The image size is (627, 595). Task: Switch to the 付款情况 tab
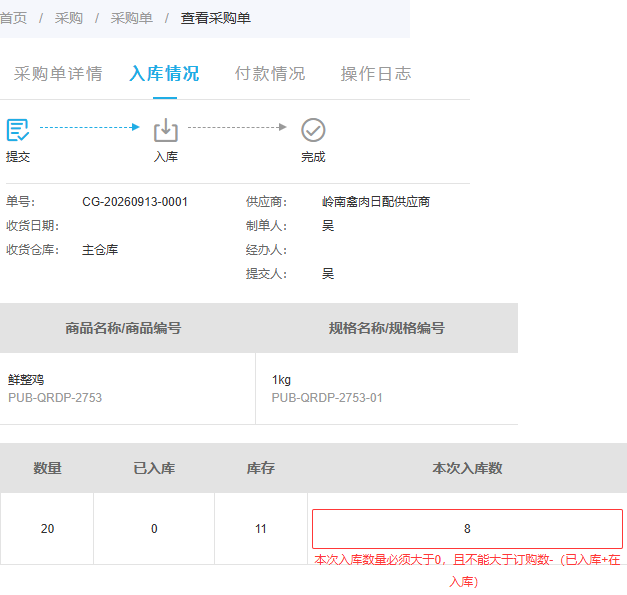270,74
